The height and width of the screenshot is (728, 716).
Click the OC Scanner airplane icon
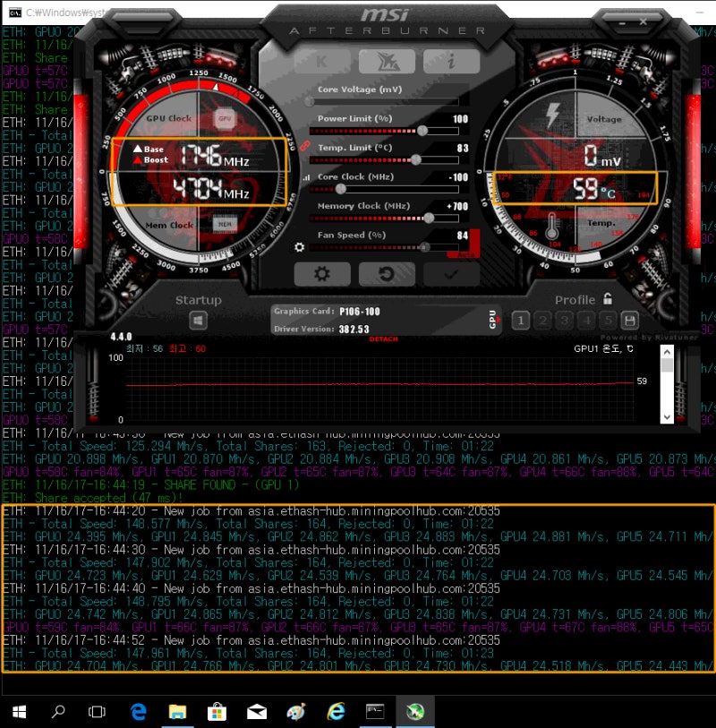pyautogui.click(x=387, y=61)
